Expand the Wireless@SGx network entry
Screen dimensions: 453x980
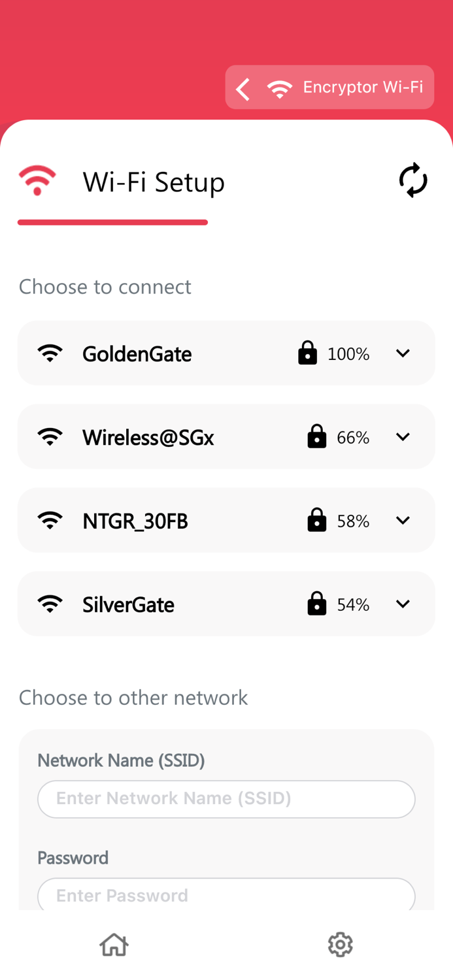pyautogui.click(x=403, y=436)
